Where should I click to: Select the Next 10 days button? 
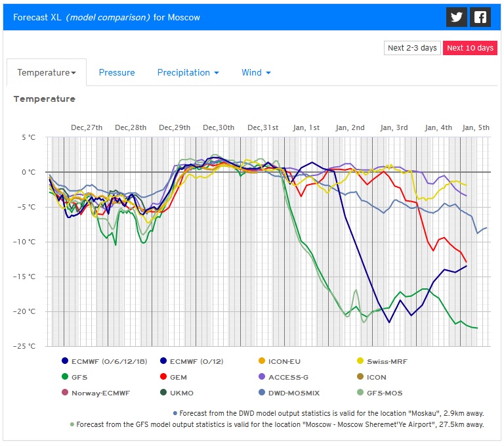469,48
